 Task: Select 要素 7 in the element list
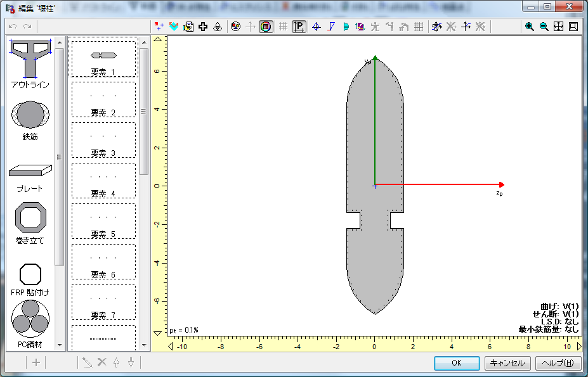103,302
